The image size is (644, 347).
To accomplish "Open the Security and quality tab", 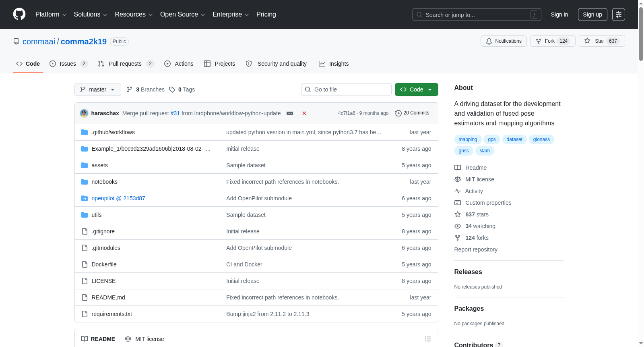I will pyautogui.click(x=276, y=64).
